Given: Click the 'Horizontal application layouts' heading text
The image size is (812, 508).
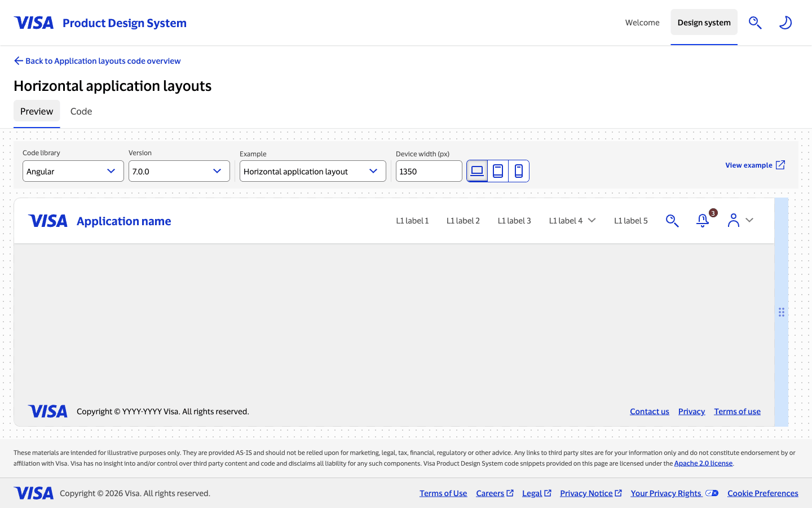Looking at the screenshot, I should (113, 86).
